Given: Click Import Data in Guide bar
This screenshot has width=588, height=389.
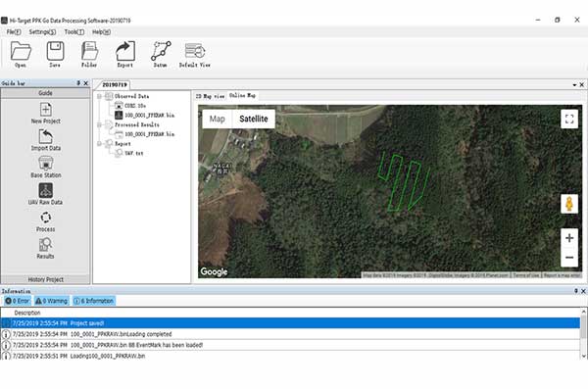Looking at the screenshot, I should 46,140.
